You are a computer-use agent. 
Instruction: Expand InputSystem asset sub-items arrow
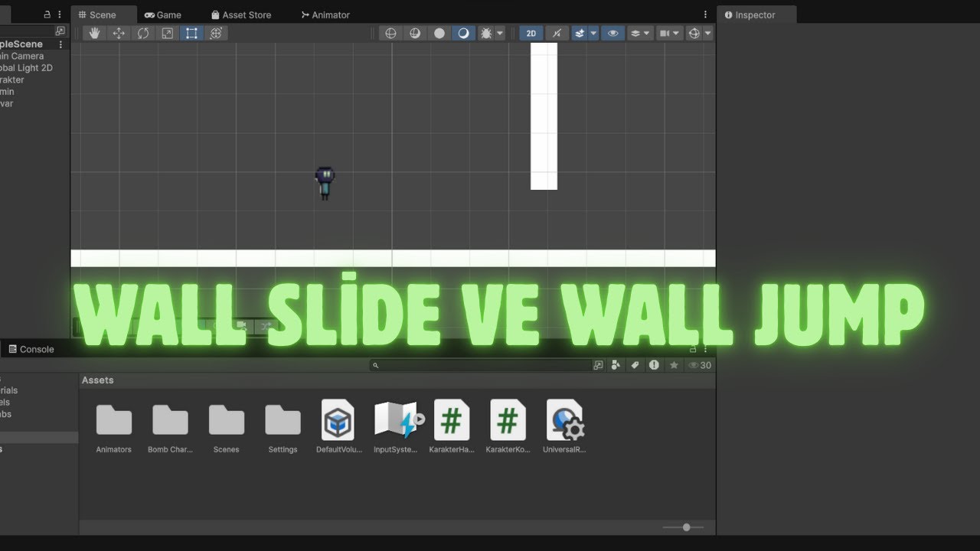420,419
